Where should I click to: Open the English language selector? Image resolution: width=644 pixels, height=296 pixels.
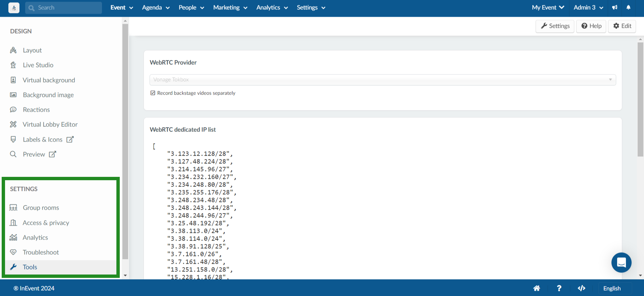click(x=615, y=288)
